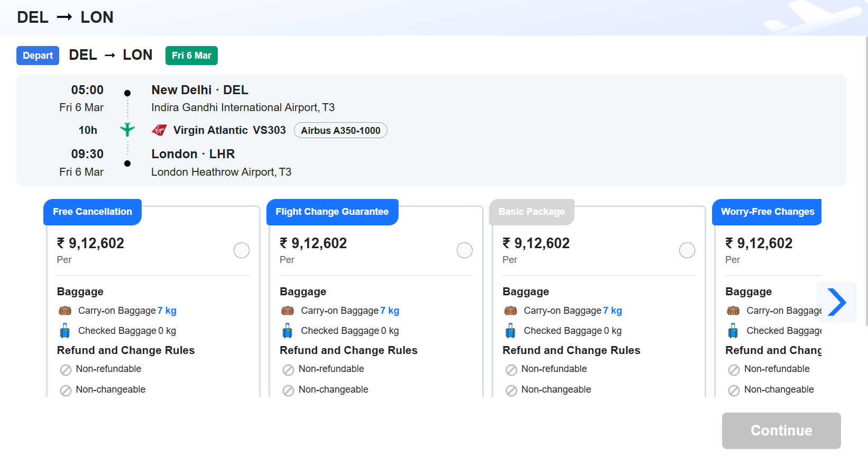Click the blue Depart label

(38, 56)
